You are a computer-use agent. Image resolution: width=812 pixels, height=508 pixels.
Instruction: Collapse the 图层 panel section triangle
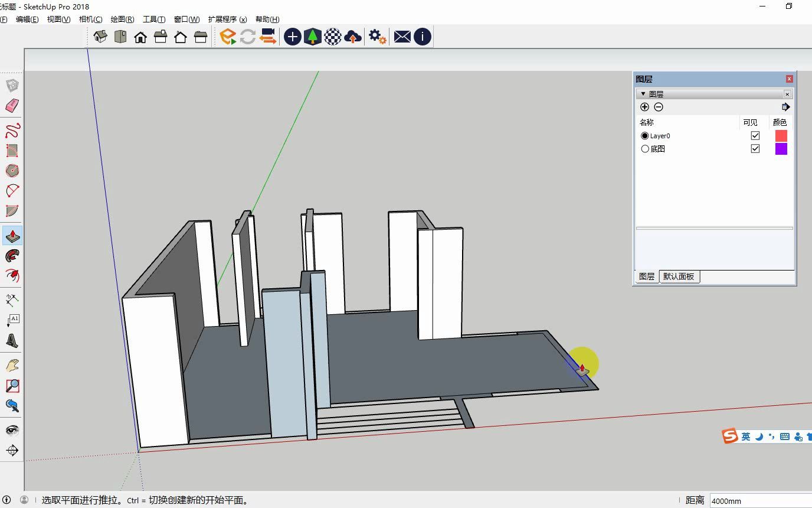[x=643, y=94]
